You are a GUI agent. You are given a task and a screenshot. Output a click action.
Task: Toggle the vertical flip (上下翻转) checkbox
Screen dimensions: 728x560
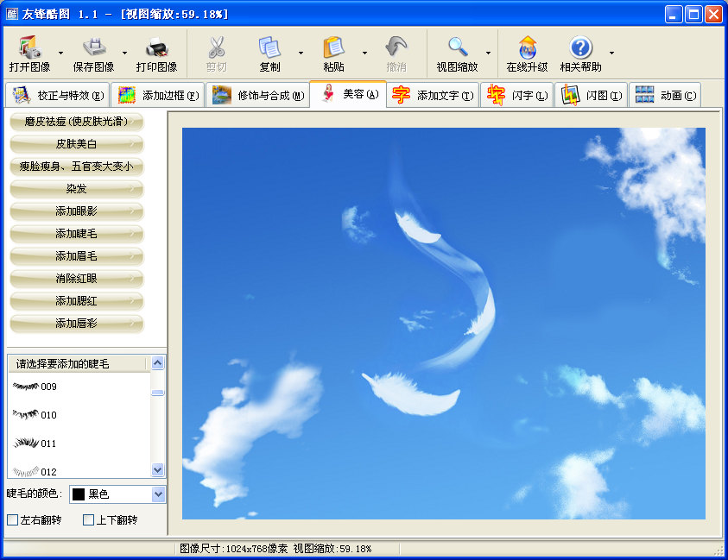click(88, 520)
